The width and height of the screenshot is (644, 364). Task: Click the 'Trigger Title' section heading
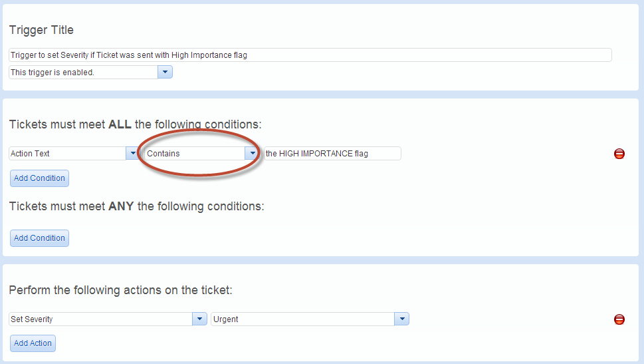click(41, 30)
